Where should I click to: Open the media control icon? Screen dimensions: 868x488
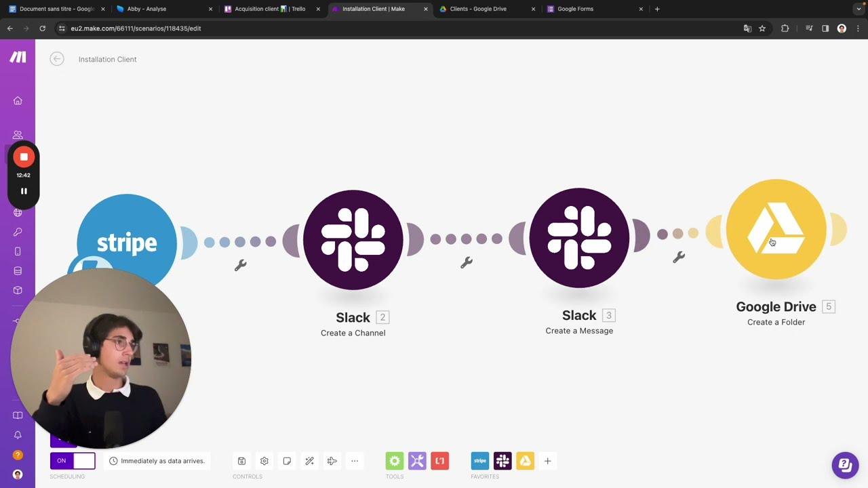pyautogui.click(x=809, y=28)
